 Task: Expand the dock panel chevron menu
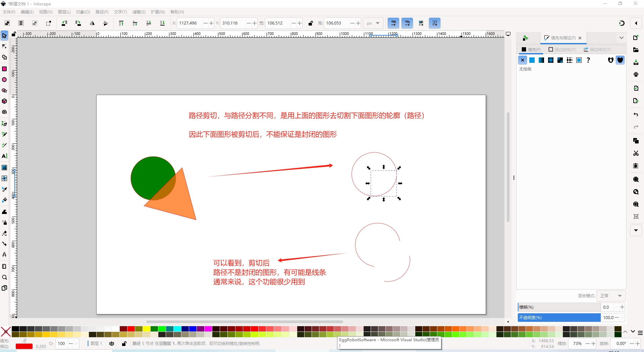(x=621, y=38)
